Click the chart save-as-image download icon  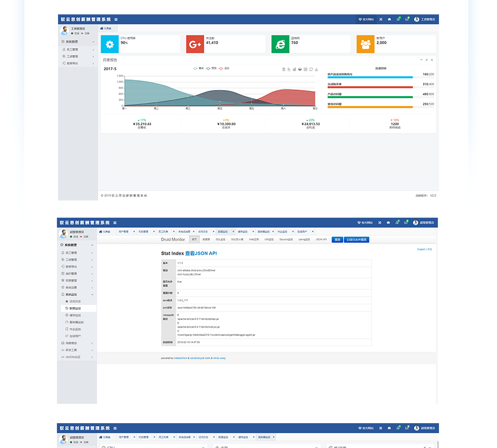(316, 70)
